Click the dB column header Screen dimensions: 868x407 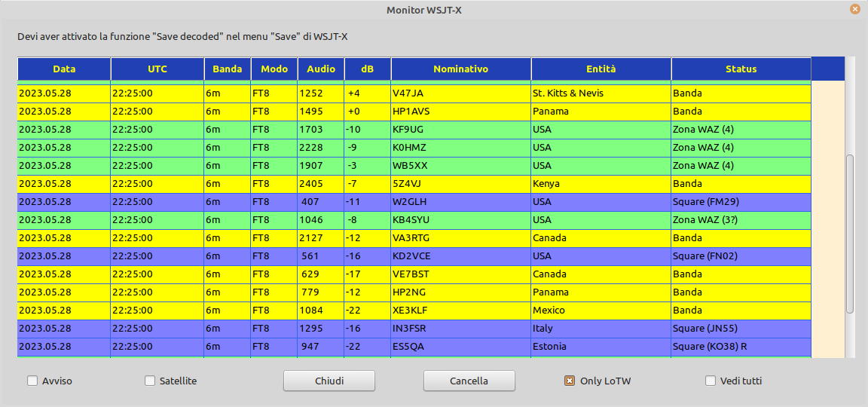[368, 69]
